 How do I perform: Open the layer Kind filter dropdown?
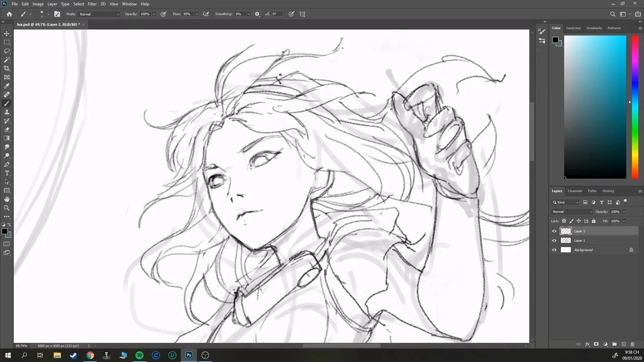tap(565, 202)
